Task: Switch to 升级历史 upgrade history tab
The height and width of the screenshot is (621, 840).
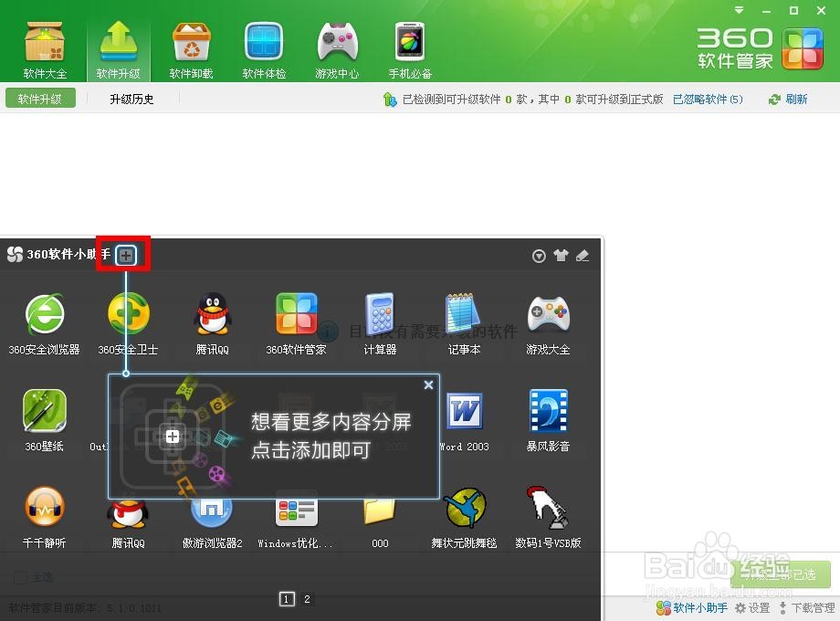Action: (131, 100)
